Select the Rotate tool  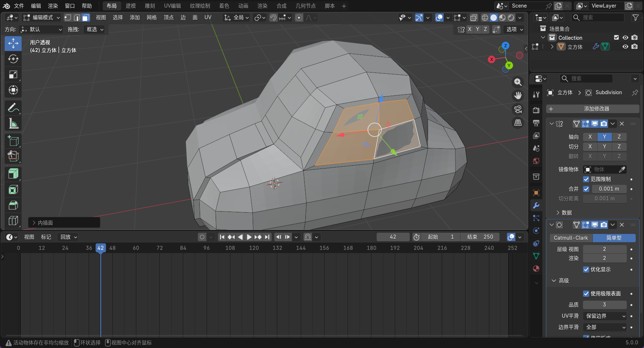point(13,59)
